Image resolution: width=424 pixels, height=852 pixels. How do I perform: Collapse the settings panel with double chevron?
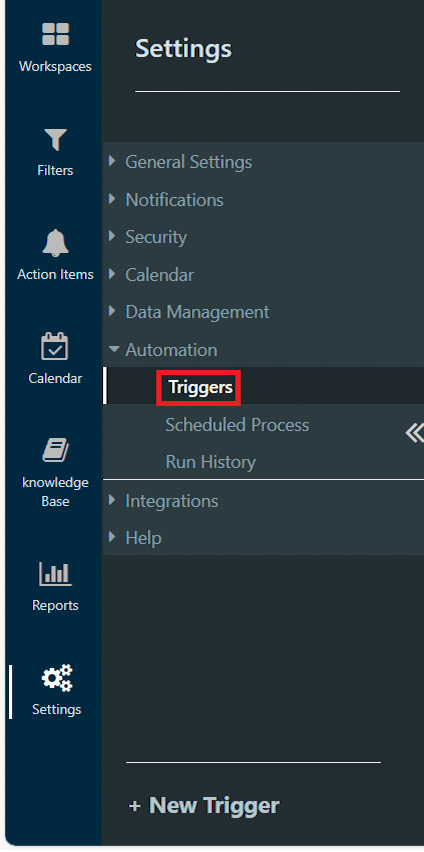pyautogui.click(x=414, y=433)
